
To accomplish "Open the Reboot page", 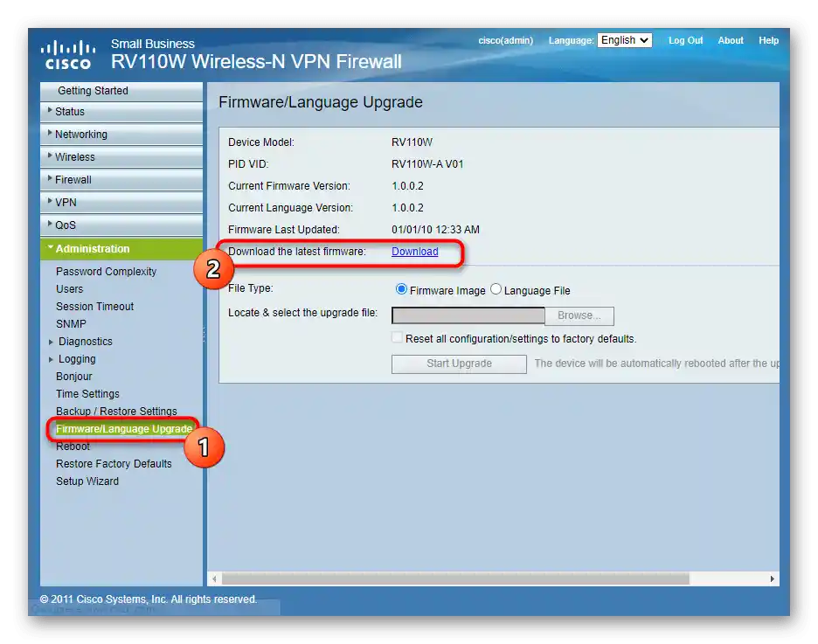I will [73, 447].
